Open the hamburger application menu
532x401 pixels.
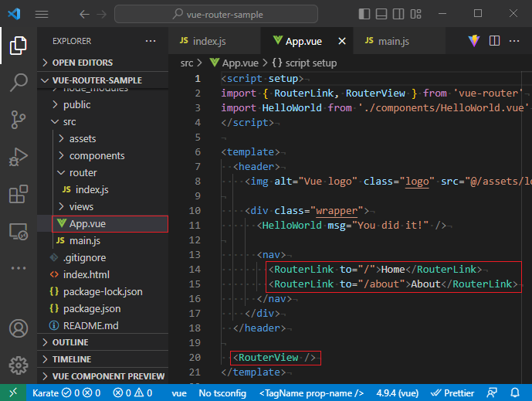tap(42, 14)
